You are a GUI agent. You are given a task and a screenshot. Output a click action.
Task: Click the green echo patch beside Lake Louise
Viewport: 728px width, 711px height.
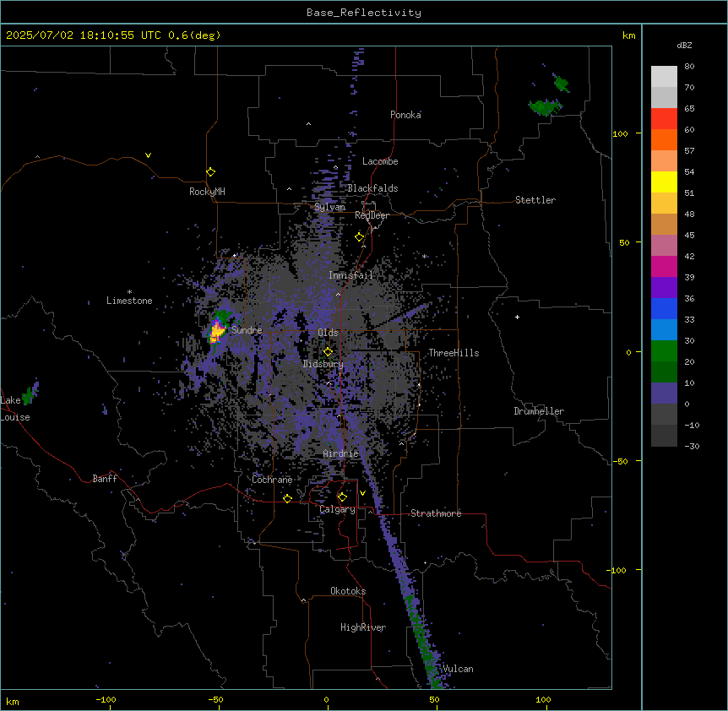click(30, 394)
